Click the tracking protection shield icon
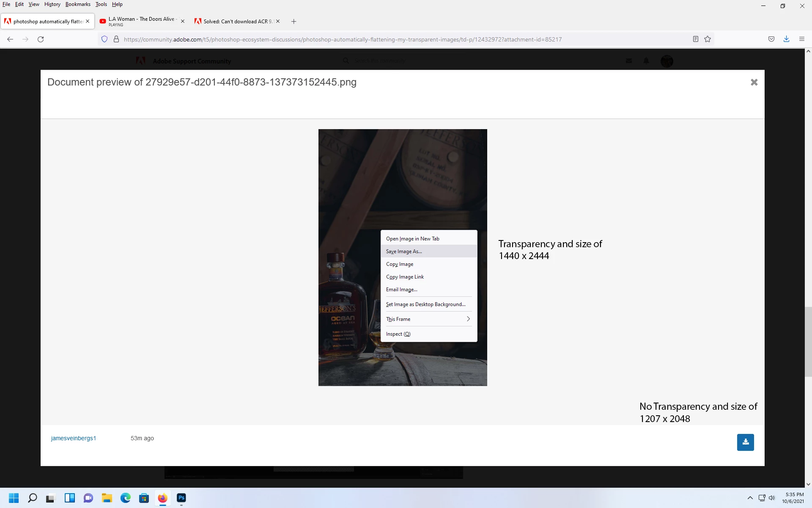Image resolution: width=812 pixels, height=508 pixels. [104, 39]
